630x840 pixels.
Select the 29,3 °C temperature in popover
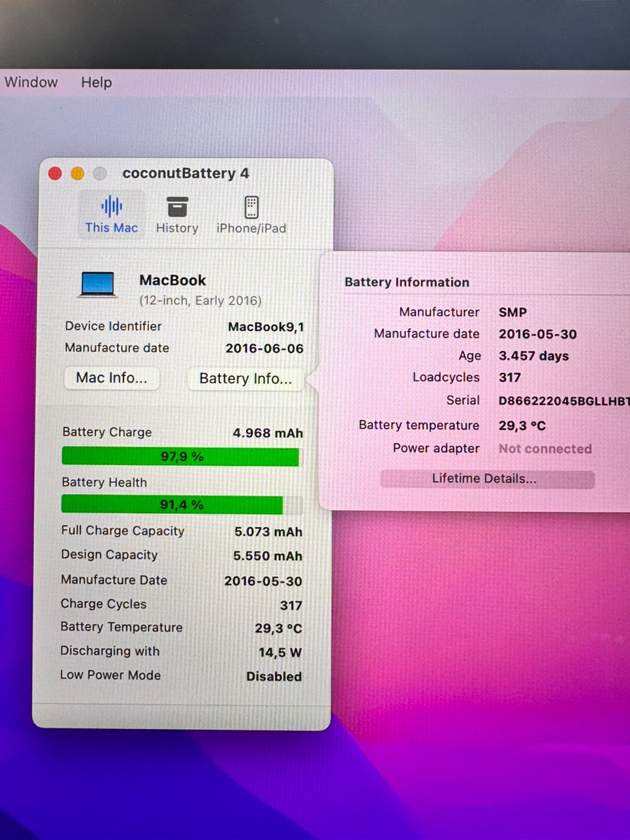click(x=522, y=425)
